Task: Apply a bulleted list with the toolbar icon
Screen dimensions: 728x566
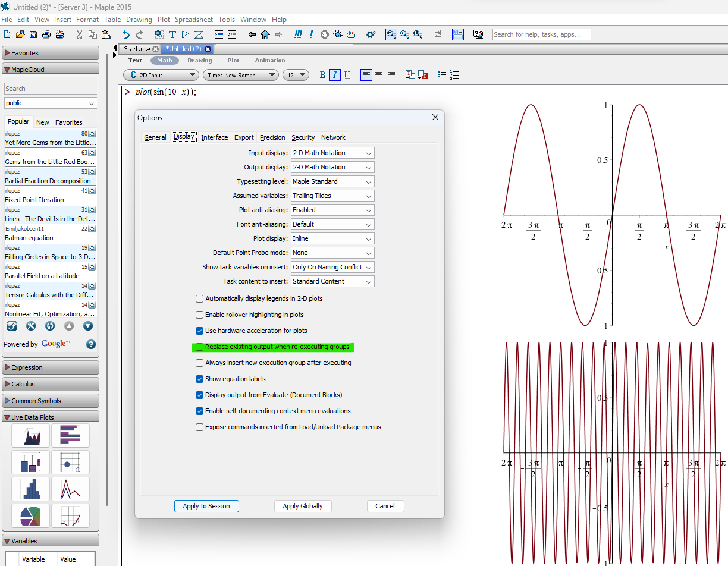Action: pyautogui.click(x=442, y=75)
